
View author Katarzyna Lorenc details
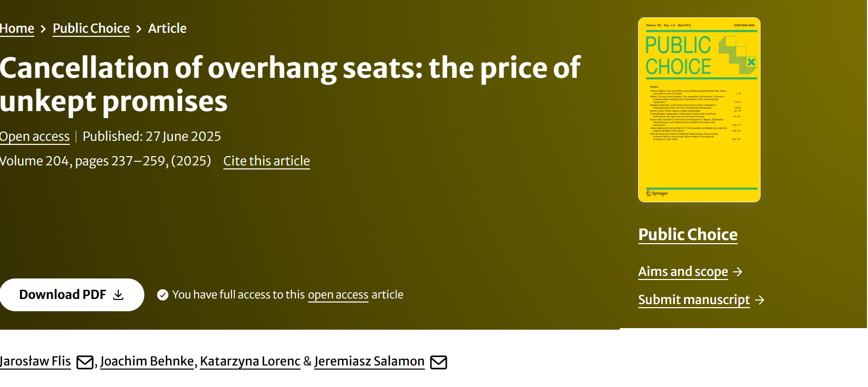pos(250,361)
